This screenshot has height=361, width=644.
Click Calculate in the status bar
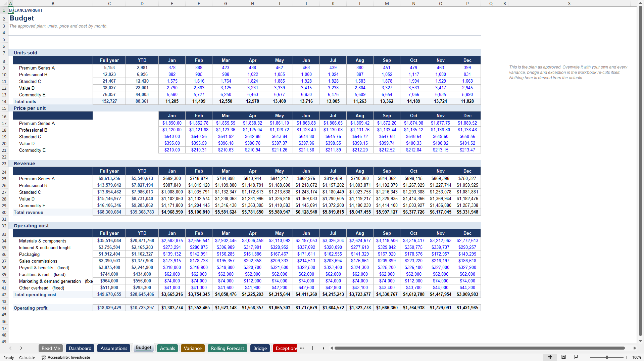click(x=27, y=358)
